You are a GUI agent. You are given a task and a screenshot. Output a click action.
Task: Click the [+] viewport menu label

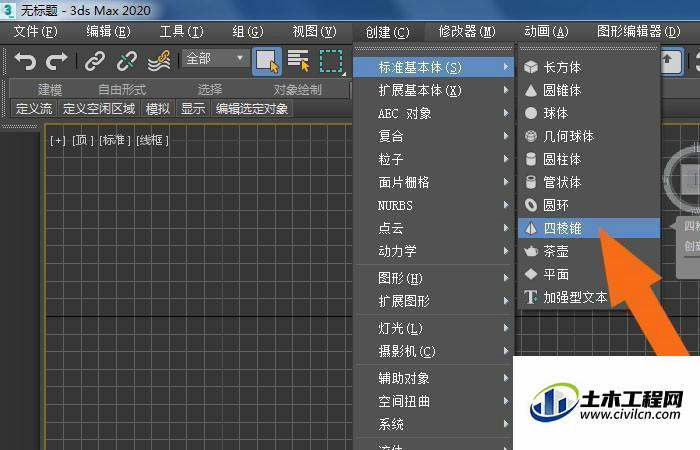coord(58,141)
